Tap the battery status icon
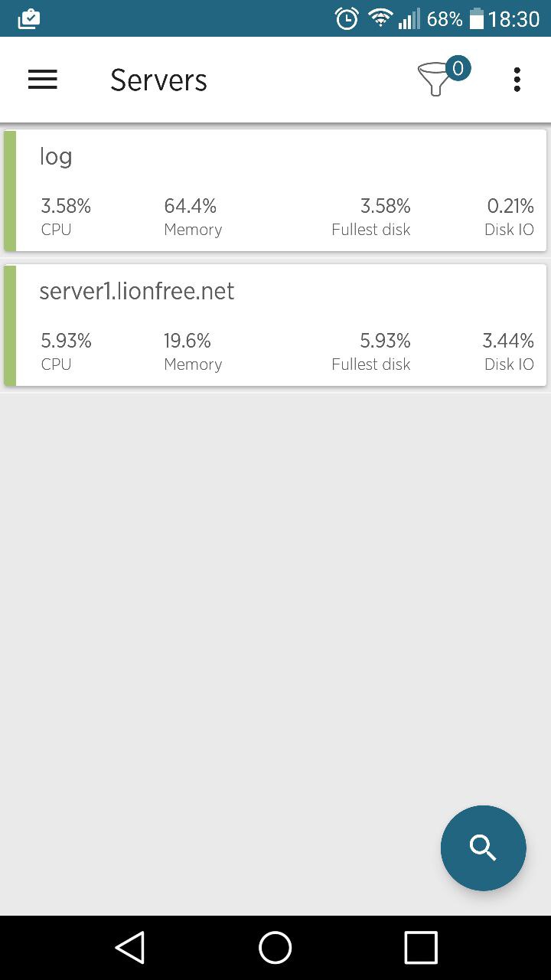Image resolution: width=551 pixels, height=980 pixels. coord(476,19)
